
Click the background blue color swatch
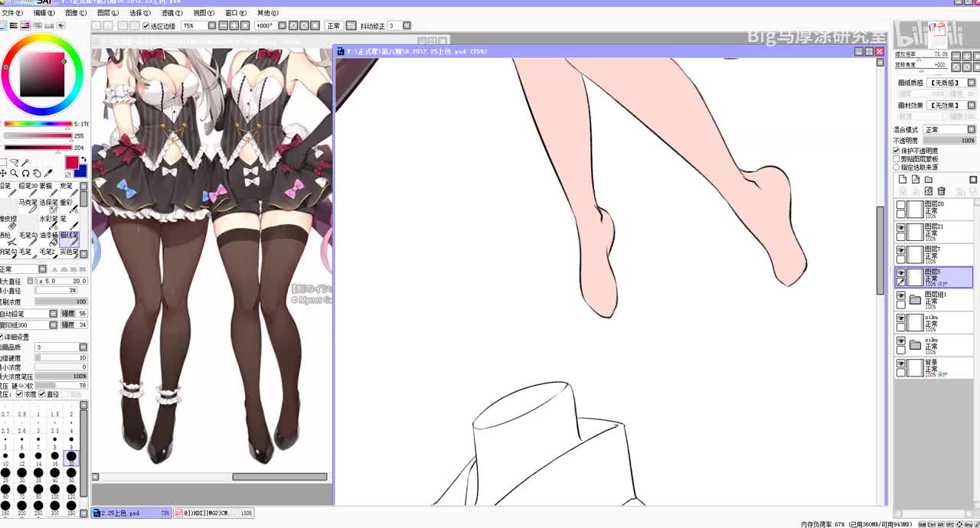tap(81, 171)
